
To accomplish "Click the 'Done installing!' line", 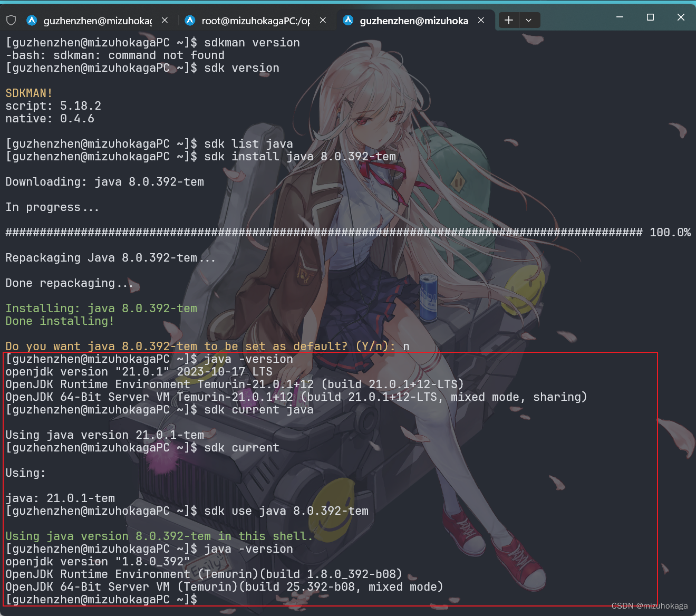I will click(60, 321).
